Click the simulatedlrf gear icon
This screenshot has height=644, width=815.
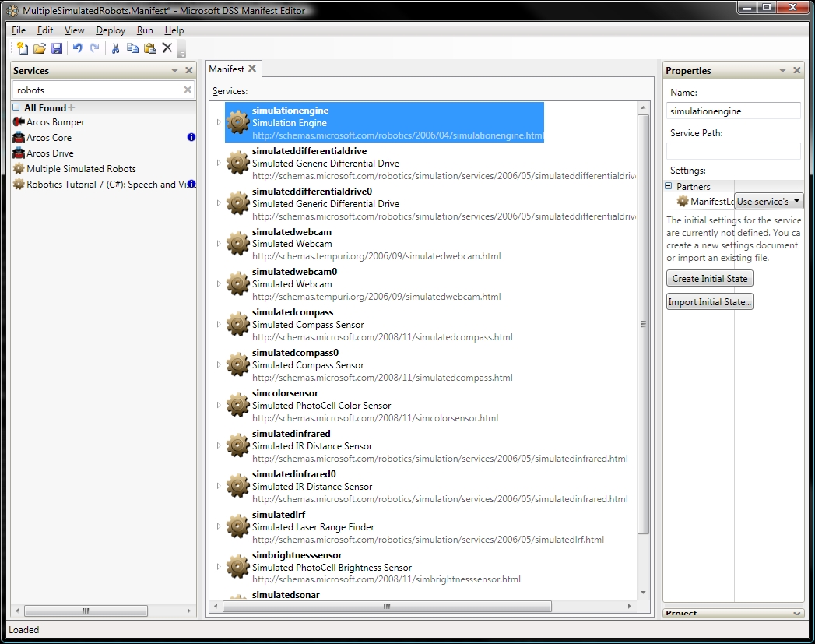238,526
